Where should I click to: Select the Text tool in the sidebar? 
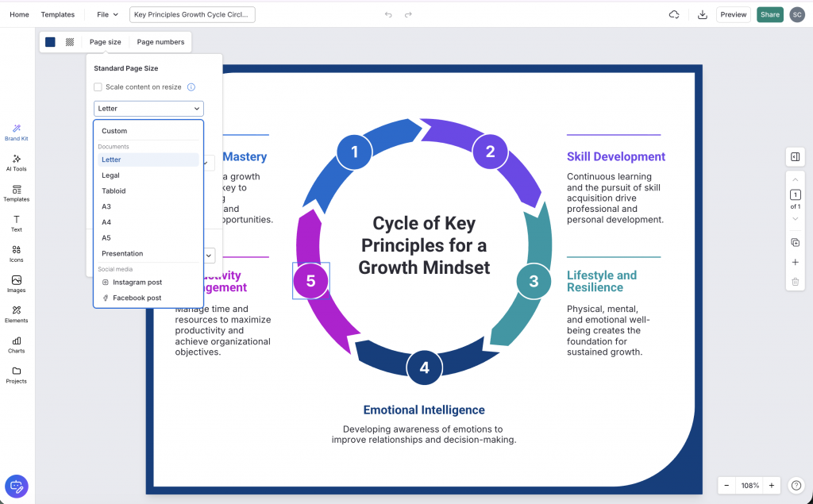[16, 223]
